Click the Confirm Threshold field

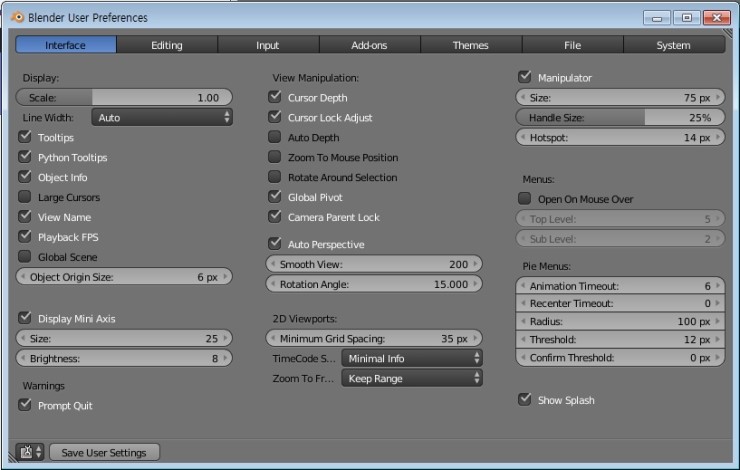(620, 358)
